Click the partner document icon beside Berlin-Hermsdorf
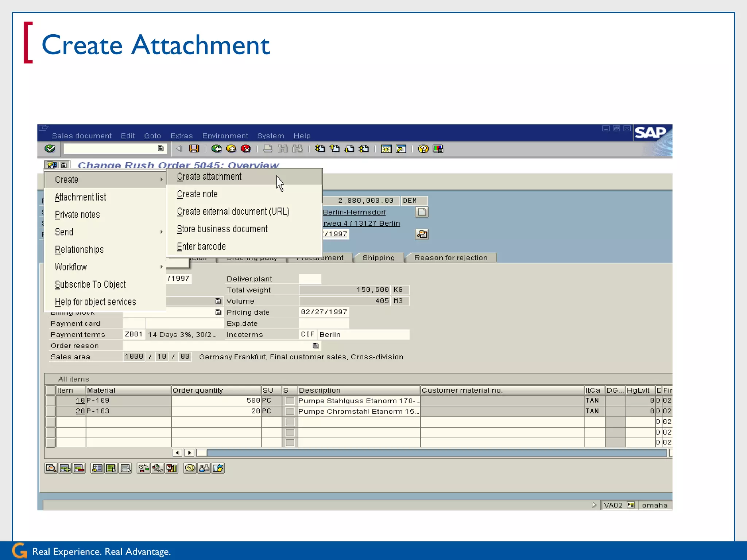747x560 pixels. [x=422, y=212]
